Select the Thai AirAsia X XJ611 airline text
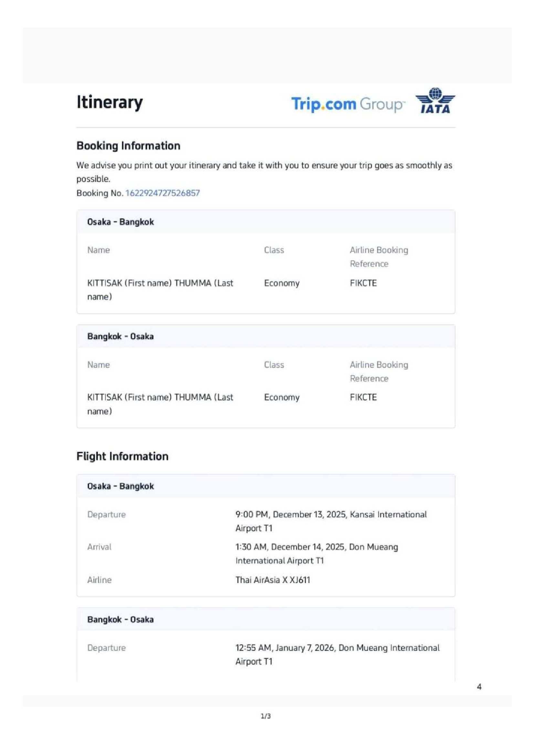 pos(273,580)
